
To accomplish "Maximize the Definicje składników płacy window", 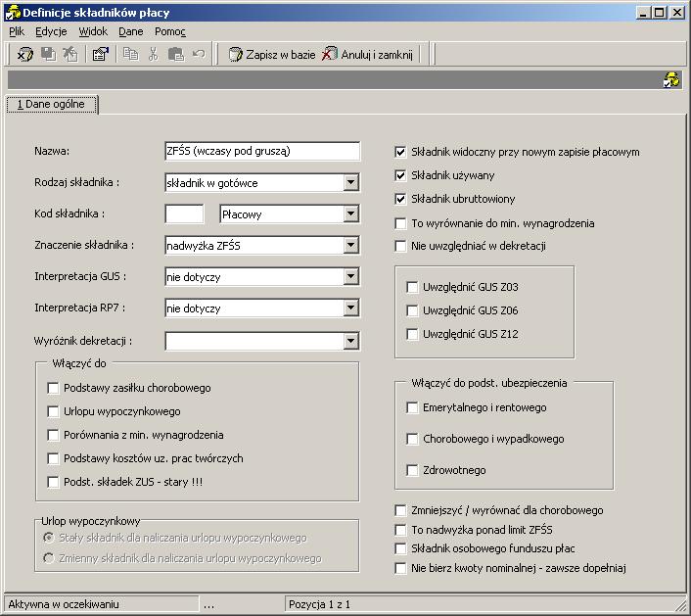I will [x=659, y=13].
